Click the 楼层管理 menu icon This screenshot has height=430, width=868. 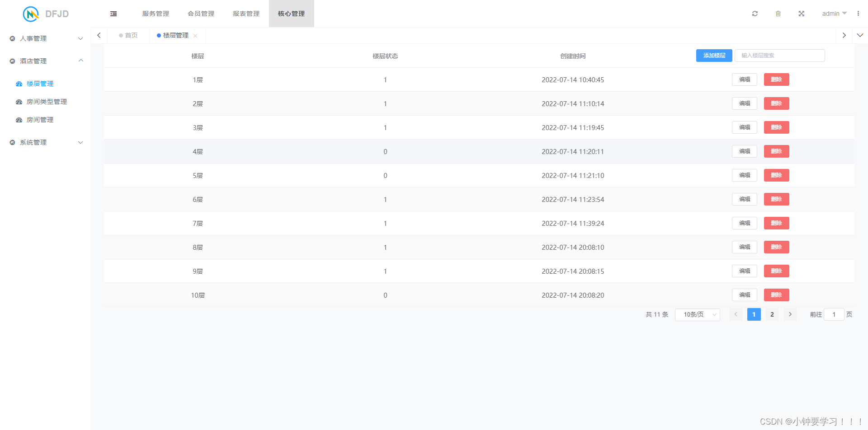[x=19, y=84]
